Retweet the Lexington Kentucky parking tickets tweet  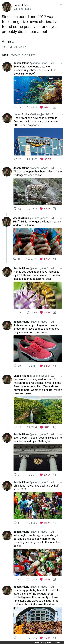pyautogui.click(x=28, y=579)
